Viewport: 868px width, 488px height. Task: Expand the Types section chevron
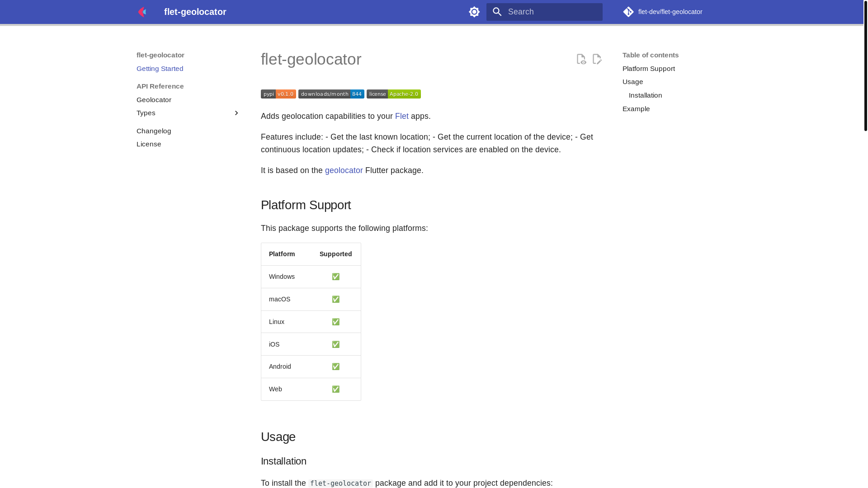236,113
